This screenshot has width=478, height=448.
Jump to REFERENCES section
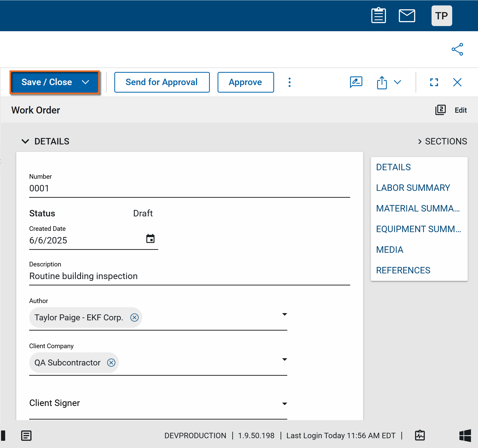[x=403, y=270]
